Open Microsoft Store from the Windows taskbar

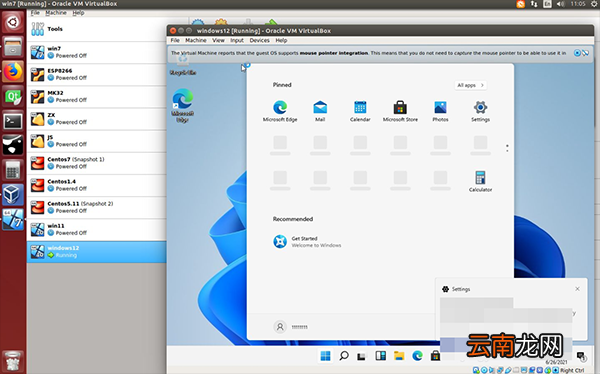click(x=435, y=356)
